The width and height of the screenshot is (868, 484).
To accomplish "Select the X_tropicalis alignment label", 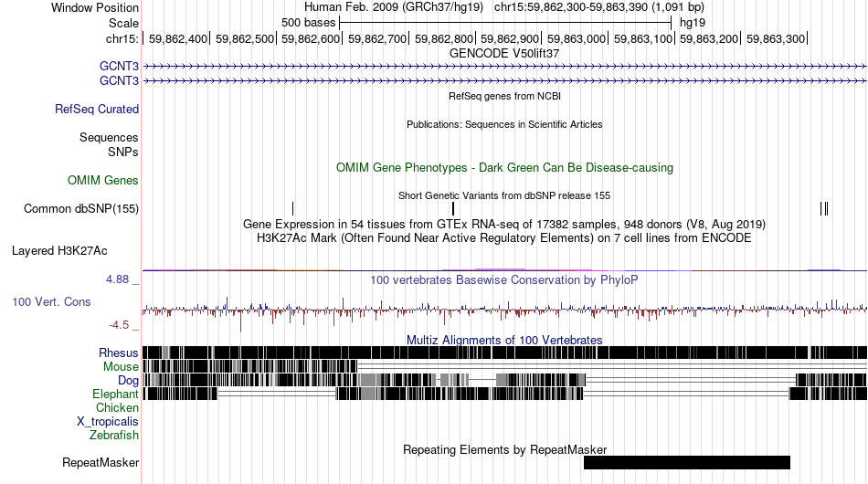I will point(108,422).
